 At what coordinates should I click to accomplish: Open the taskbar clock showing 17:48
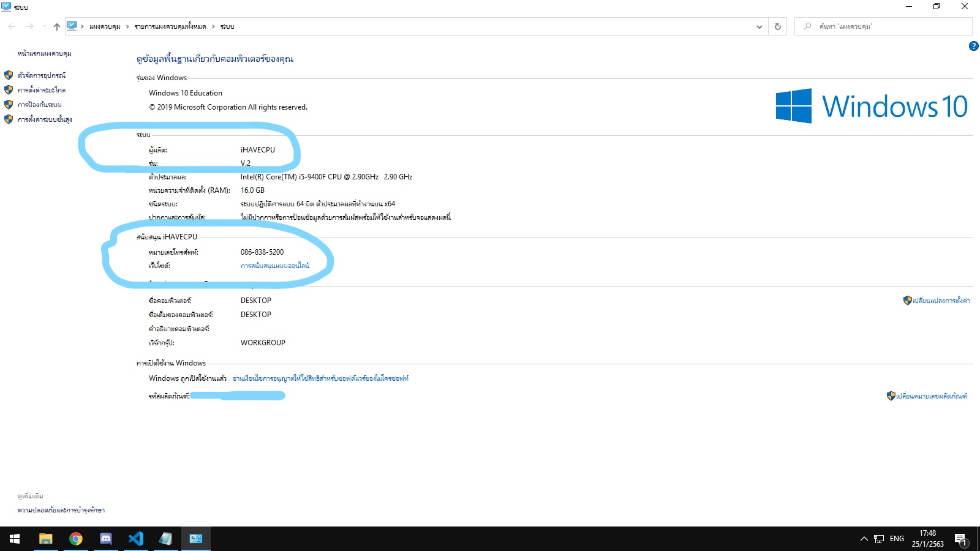click(x=927, y=539)
